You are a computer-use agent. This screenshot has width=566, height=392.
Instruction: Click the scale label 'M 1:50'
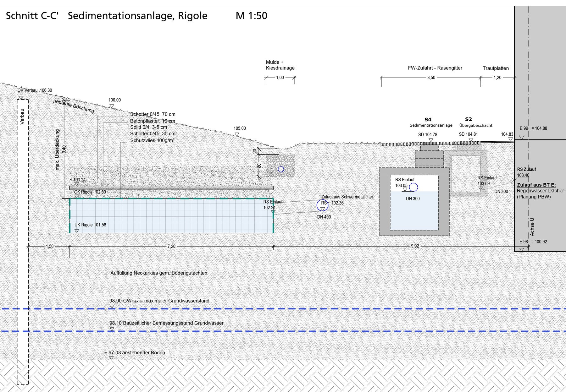[x=251, y=16]
